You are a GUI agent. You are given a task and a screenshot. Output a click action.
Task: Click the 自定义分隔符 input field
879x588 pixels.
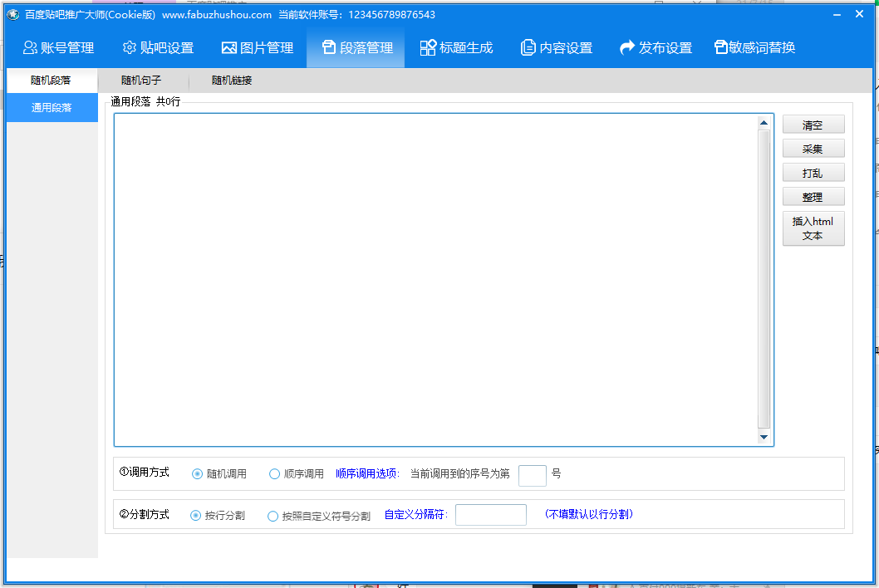490,515
